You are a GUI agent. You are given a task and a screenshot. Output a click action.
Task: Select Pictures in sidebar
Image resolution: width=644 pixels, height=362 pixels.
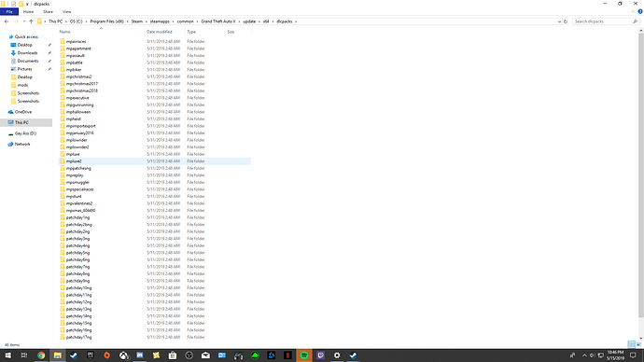pos(24,69)
